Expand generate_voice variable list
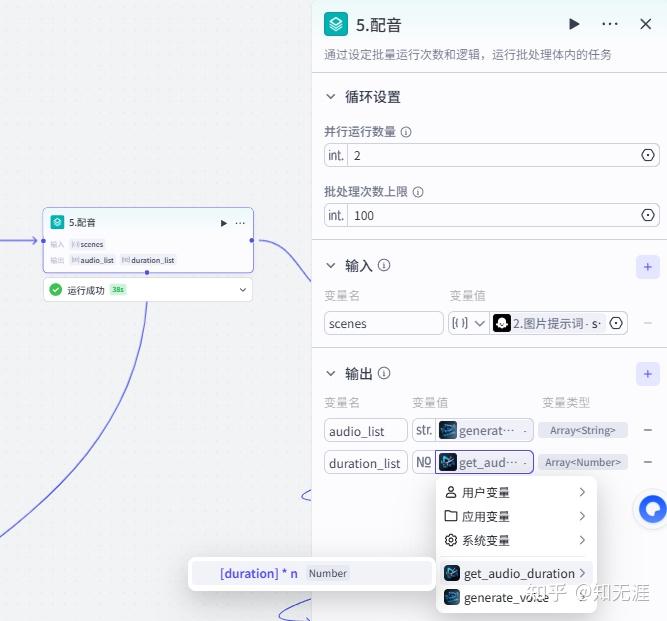Viewport: 667px width, 621px height. pos(515,597)
